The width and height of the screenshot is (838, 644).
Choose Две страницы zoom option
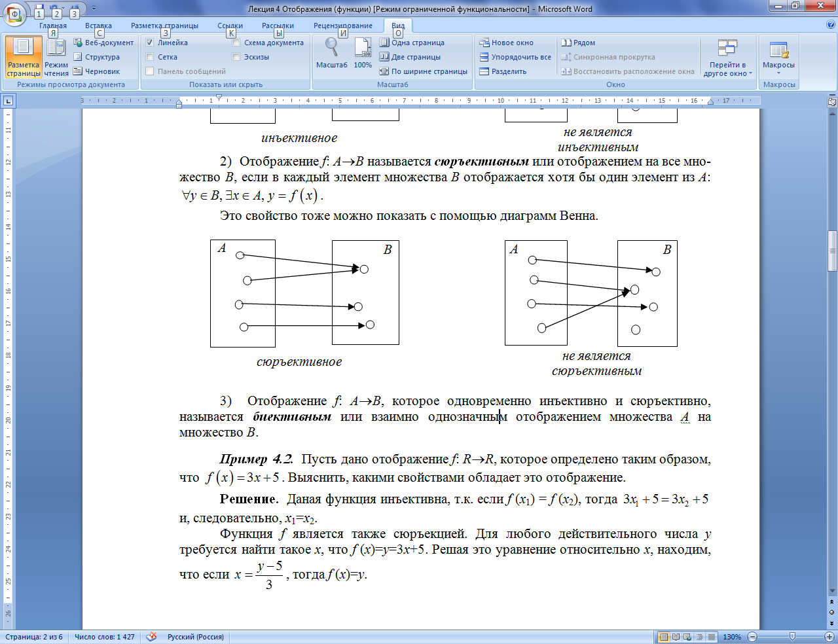pos(410,57)
